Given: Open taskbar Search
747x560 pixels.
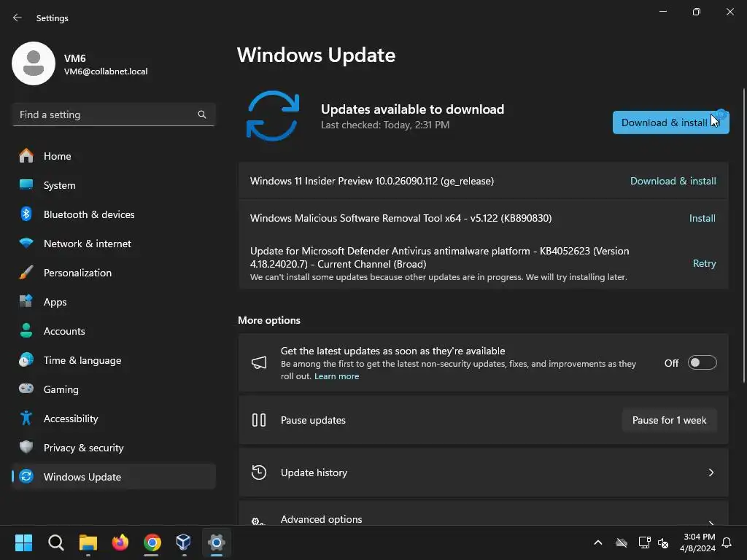Looking at the screenshot, I should point(55,542).
